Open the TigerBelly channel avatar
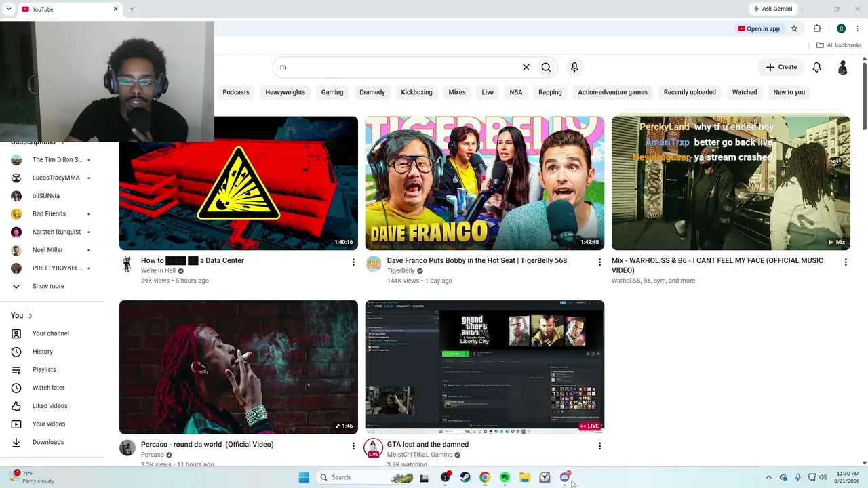 [374, 264]
